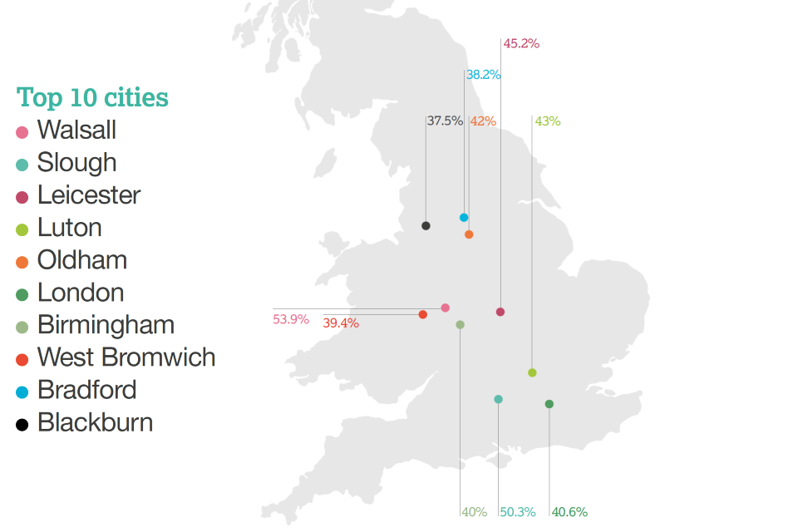Click the maroon Leicester dot on the map

coord(500,312)
